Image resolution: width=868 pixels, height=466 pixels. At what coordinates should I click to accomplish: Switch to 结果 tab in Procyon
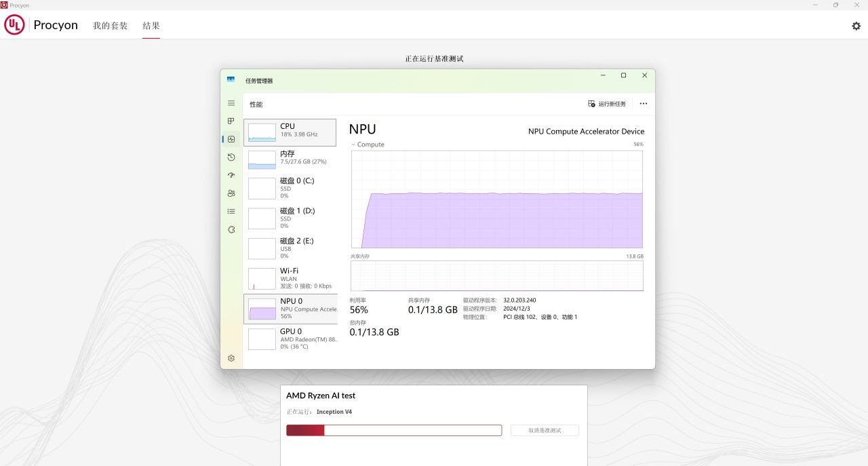coord(151,26)
